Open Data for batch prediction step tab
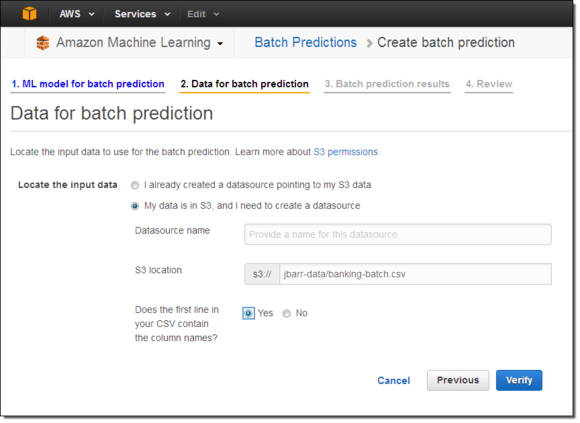 tap(245, 84)
